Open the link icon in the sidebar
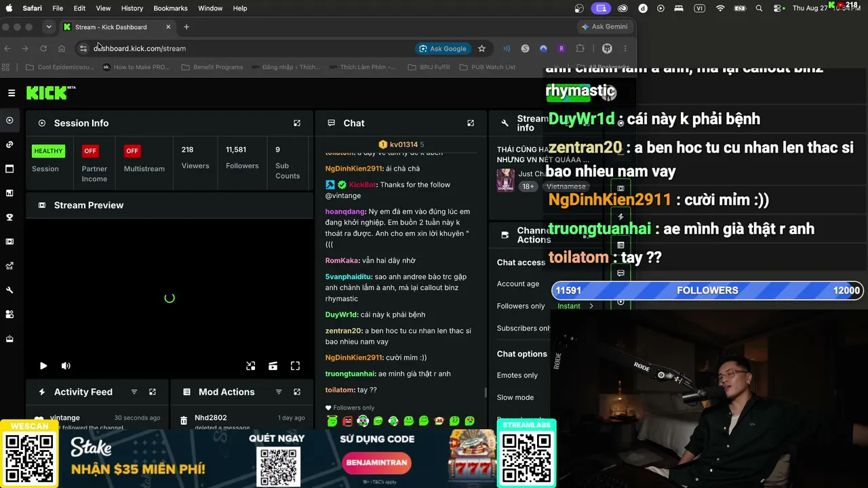This screenshot has height=488, width=868. (9, 144)
